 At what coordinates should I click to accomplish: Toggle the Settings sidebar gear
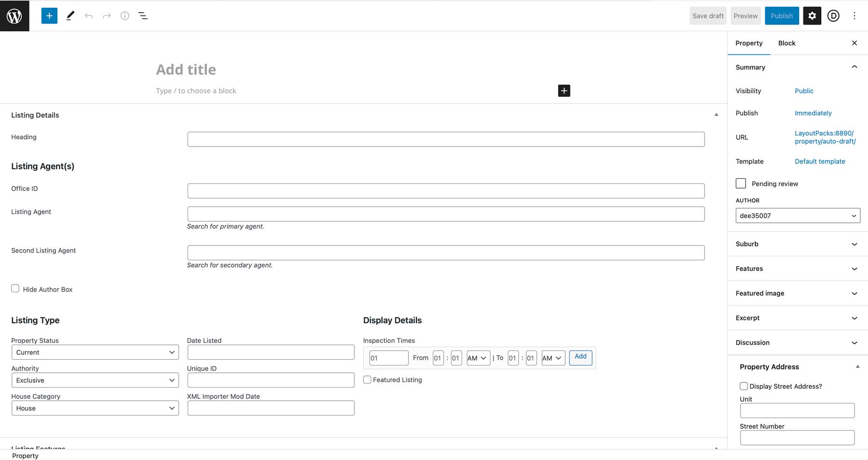[x=812, y=15]
